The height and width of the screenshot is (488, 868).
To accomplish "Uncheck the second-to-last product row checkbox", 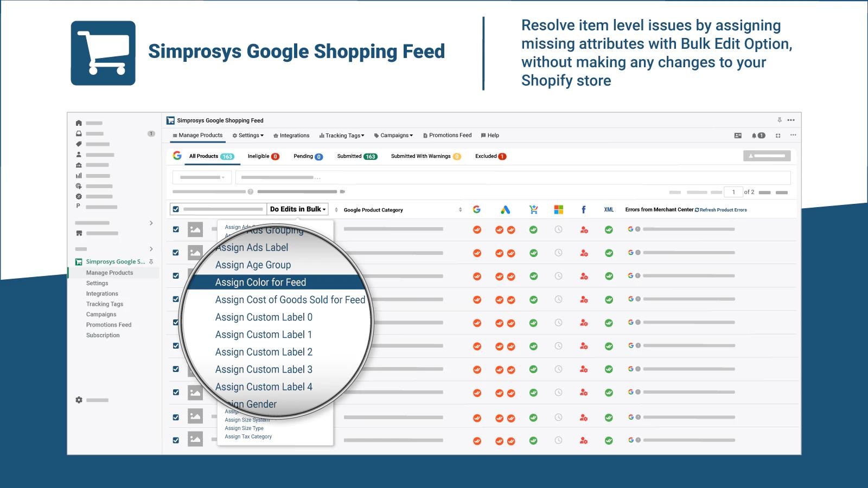I will click(x=176, y=418).
